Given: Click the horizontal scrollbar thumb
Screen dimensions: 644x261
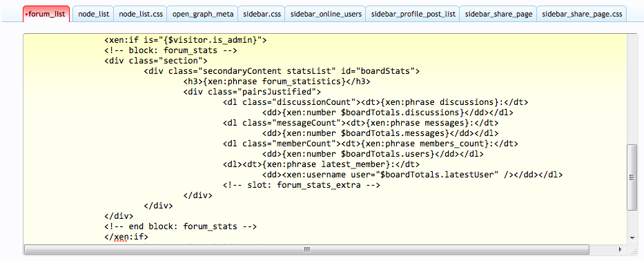Looking at the screenshot, I should click(x=306, y=249).
